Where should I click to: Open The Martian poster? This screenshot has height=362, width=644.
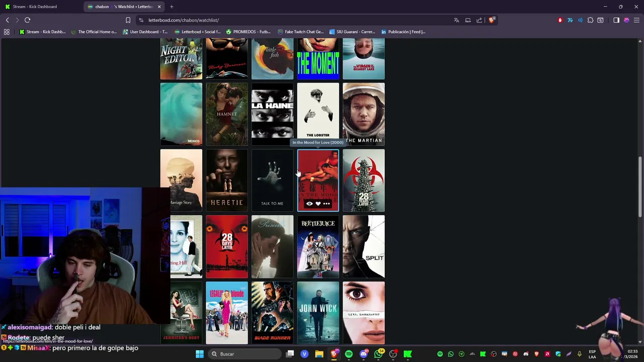pos(364,114)
